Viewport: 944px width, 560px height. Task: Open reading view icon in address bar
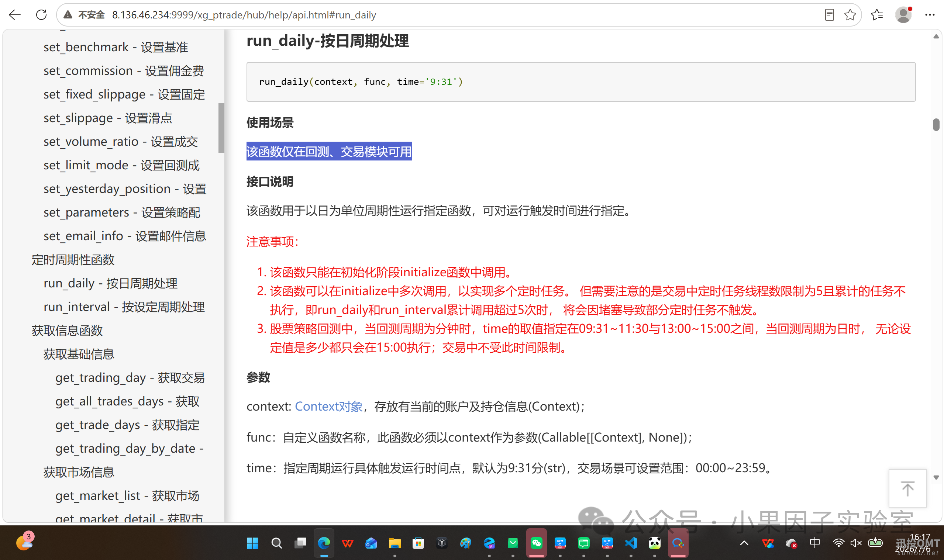tap(829, 15)
